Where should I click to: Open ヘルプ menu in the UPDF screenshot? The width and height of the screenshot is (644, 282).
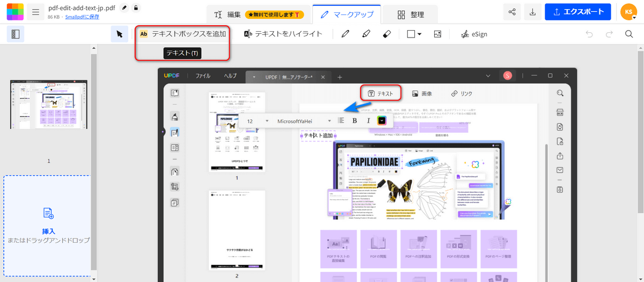230,76
